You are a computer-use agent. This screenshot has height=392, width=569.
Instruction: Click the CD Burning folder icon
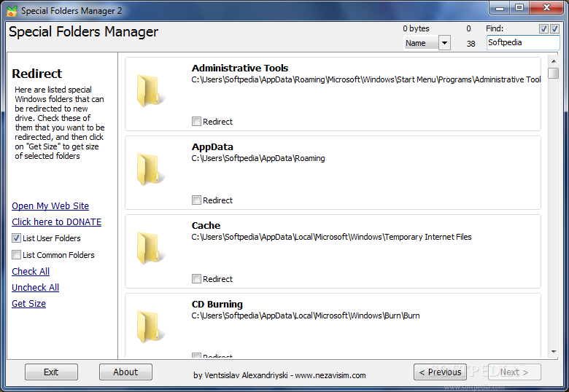click(x=150, y=326)
